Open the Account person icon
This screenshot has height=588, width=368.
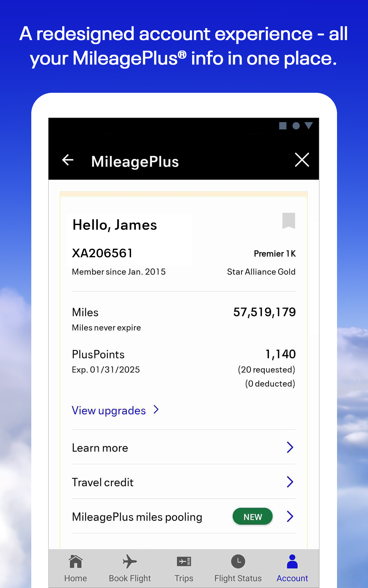[292, 561]
